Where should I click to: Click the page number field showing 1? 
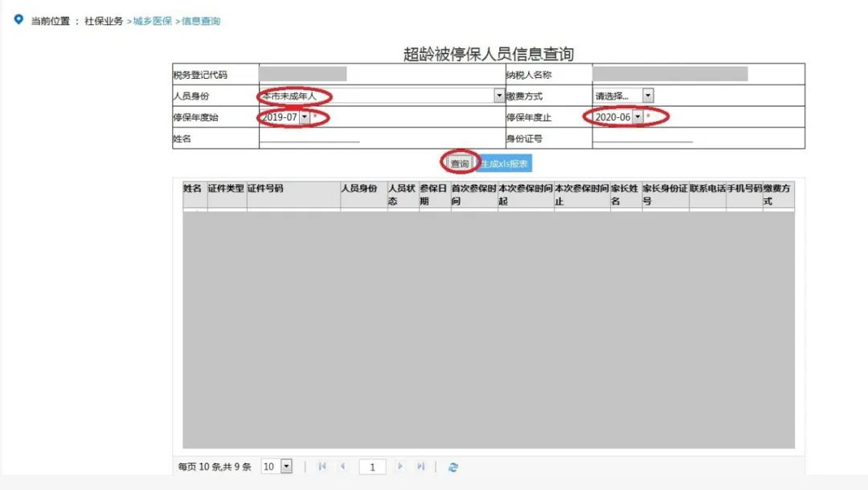(373, 467)
